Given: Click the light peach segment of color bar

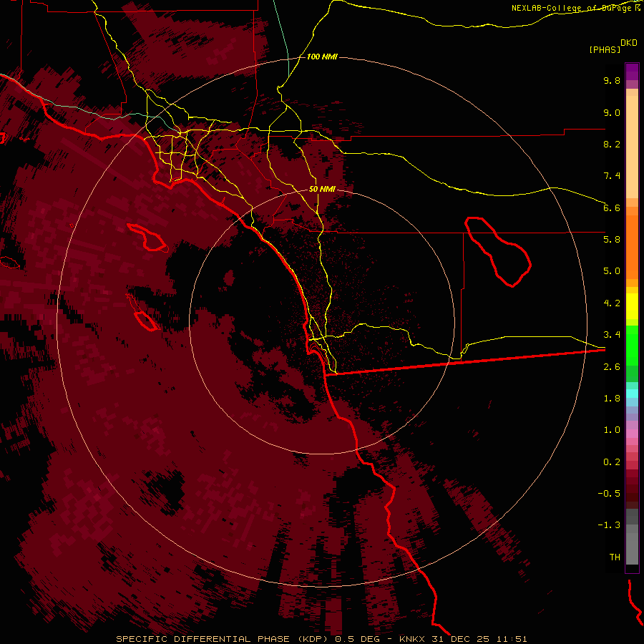Looking at the screenshot, I should (632, 147).
